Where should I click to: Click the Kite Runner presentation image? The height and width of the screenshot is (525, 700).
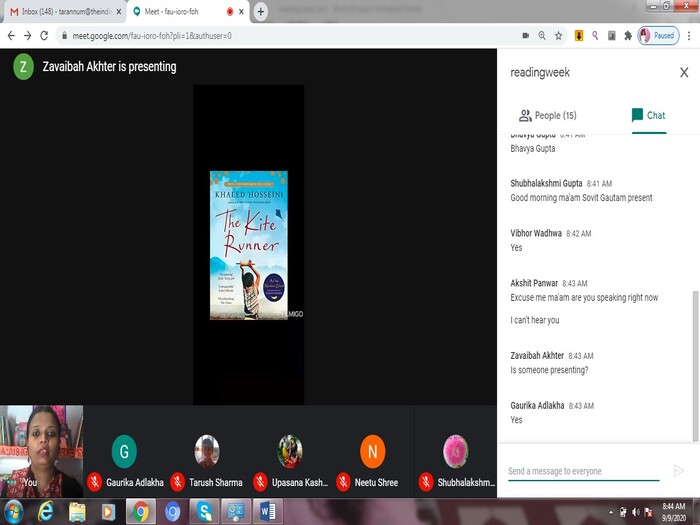(x=249, y=245)
